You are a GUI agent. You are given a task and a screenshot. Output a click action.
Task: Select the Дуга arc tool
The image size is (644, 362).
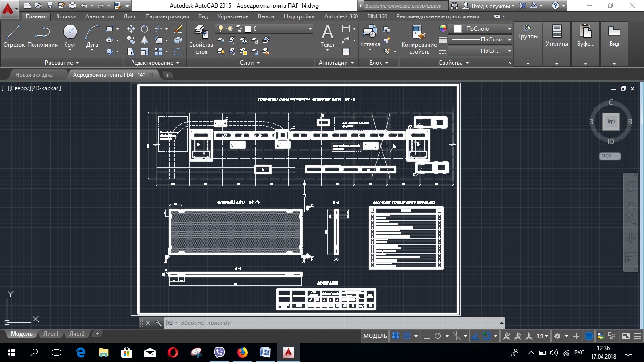point(92,36)
